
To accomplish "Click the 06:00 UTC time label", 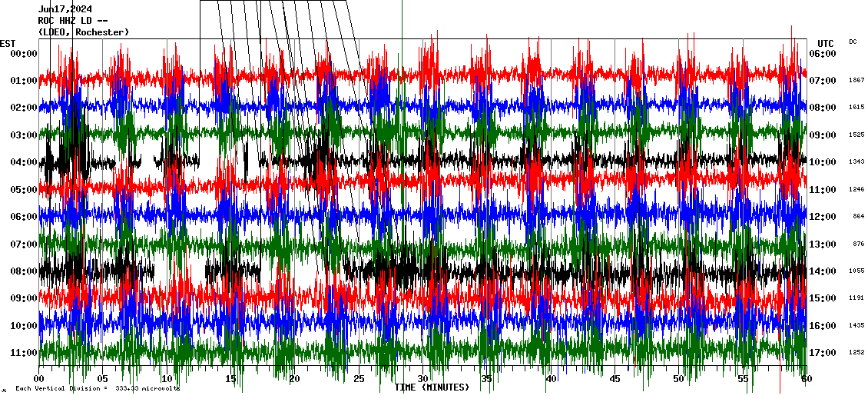I will click(x=822, y=54).
